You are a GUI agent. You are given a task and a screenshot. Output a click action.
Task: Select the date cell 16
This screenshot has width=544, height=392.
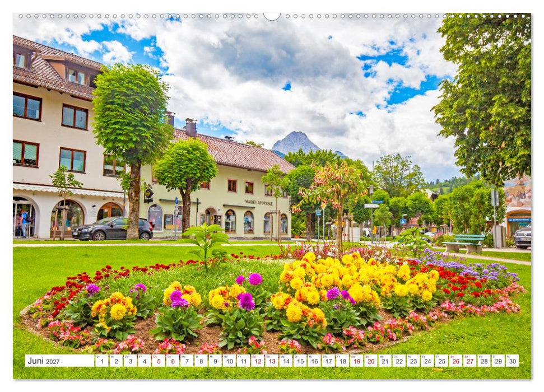[x=314, y=361]
